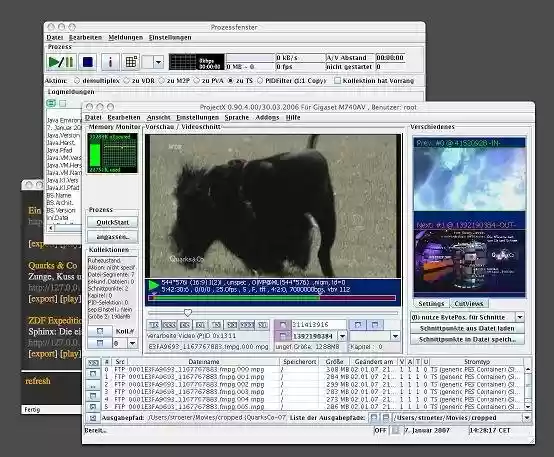
Task: Click the fifth frame-navigation button in row
Action: [216, 324]
